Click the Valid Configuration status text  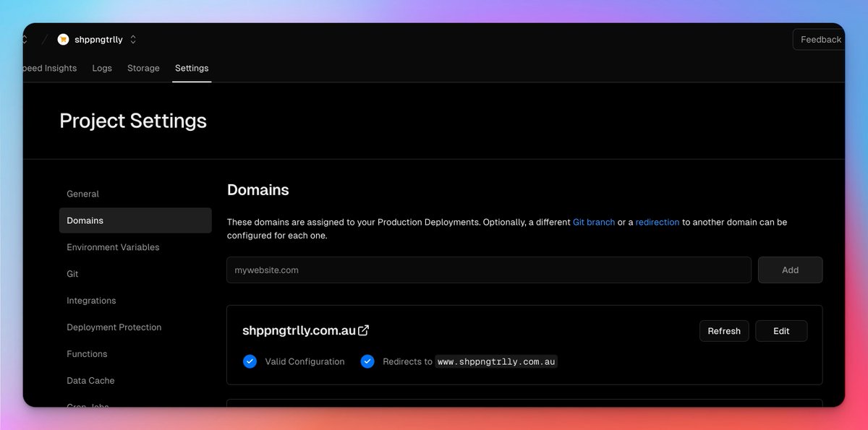(305, 361)
